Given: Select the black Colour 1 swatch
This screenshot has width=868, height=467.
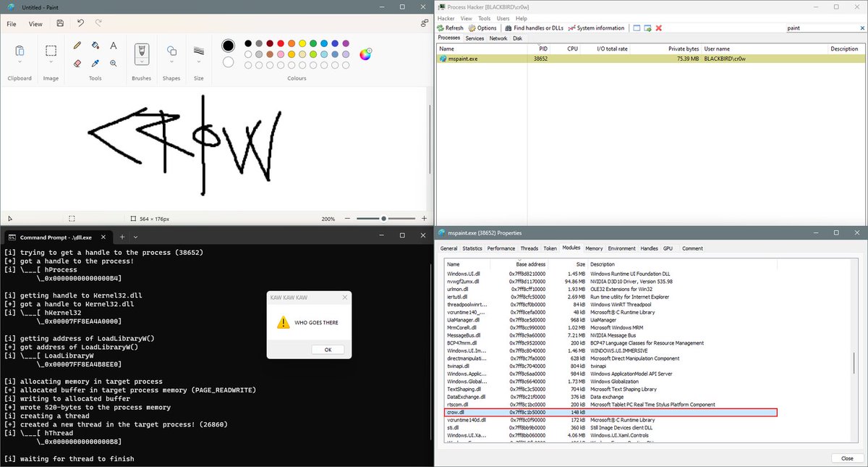Looking at the screenshot, I should point(229,46).
